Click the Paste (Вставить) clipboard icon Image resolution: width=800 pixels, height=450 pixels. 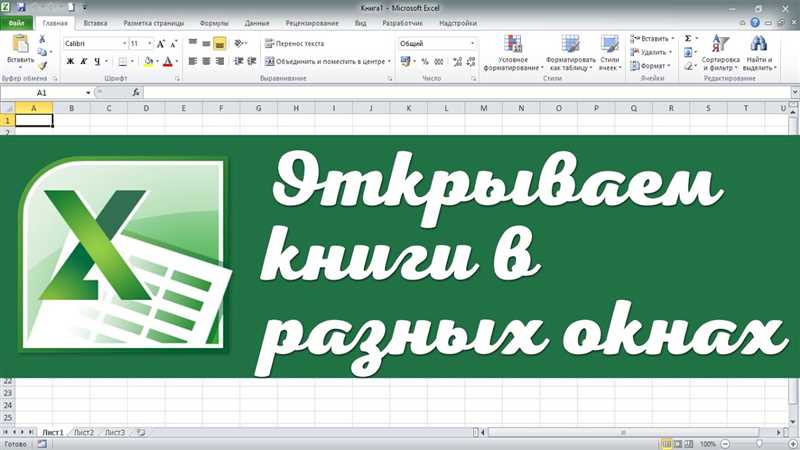(20, 44)
